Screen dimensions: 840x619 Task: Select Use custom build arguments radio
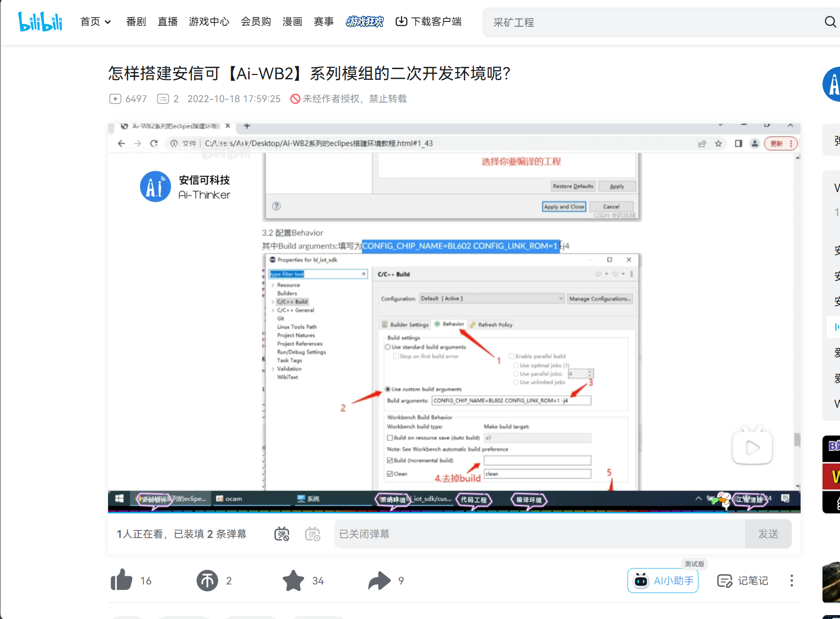tap(388, 389)
